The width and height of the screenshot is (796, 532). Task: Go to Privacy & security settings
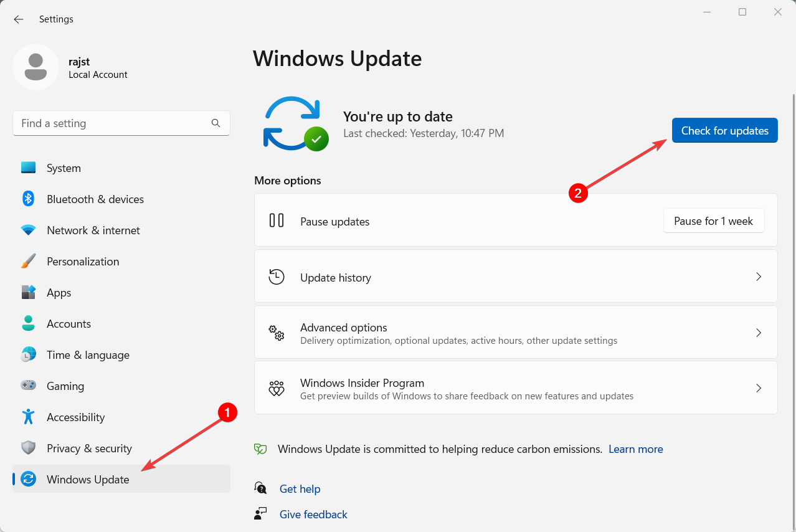121,448
